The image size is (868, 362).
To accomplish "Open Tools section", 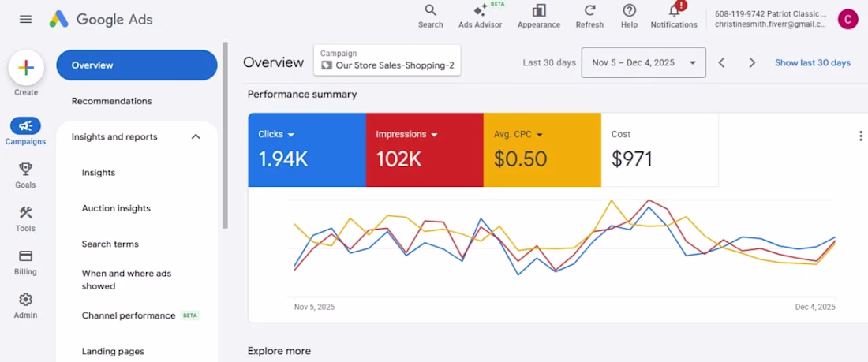I will 25,219.
